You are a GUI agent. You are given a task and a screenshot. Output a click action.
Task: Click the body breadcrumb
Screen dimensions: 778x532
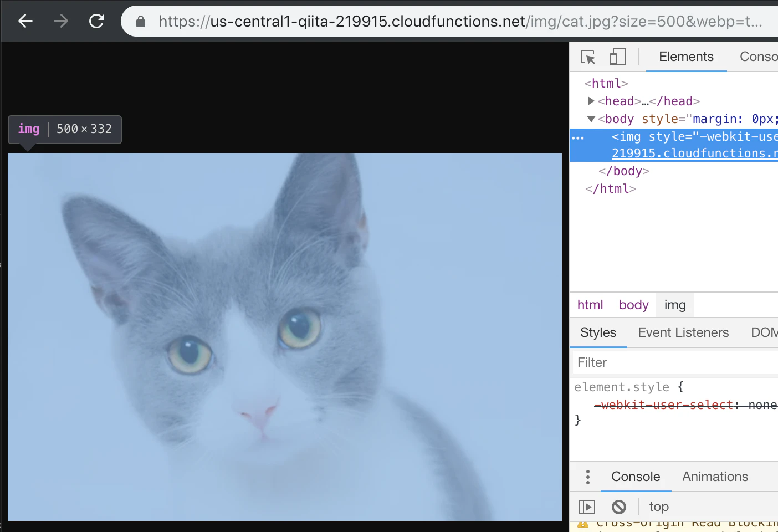tap(633, 305)
